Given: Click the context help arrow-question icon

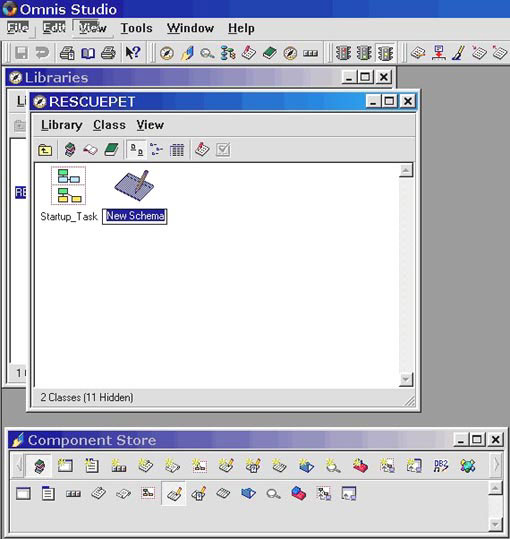Looking at the screenshot, I should (x=133, y=53).
